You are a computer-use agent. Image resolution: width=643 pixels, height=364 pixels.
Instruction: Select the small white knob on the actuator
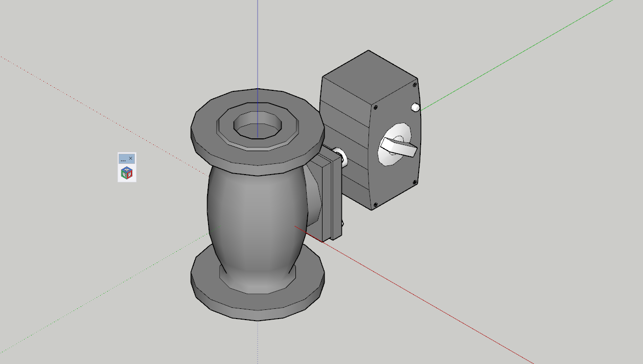tap(416, 107)
